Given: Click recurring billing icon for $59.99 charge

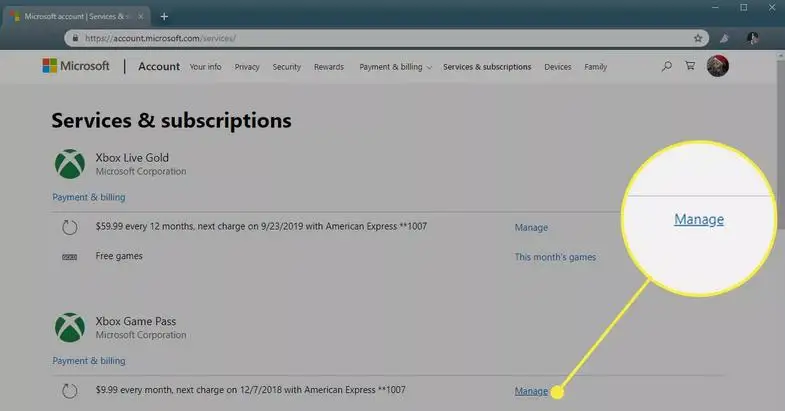Looking at the screenshot, I should point(70,227).
